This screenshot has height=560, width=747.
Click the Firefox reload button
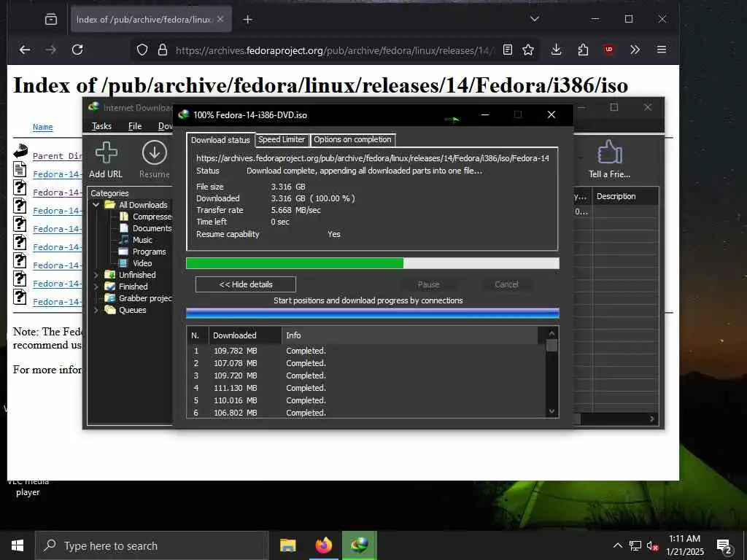(77, 50)
